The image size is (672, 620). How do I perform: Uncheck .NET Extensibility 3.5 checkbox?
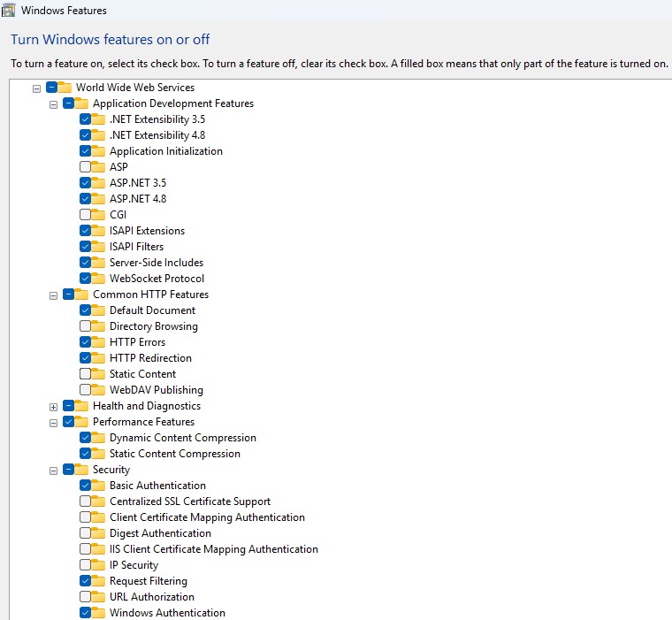point(85,119)
